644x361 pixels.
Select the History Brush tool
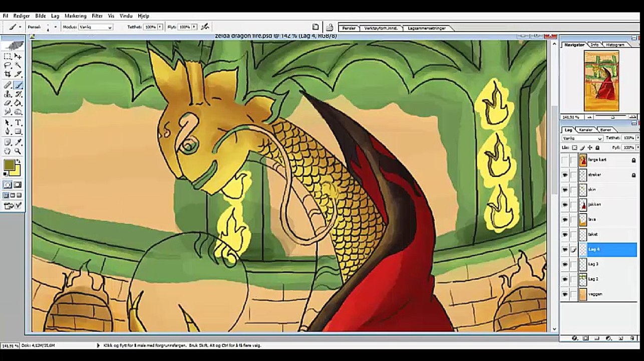point(18,94)
